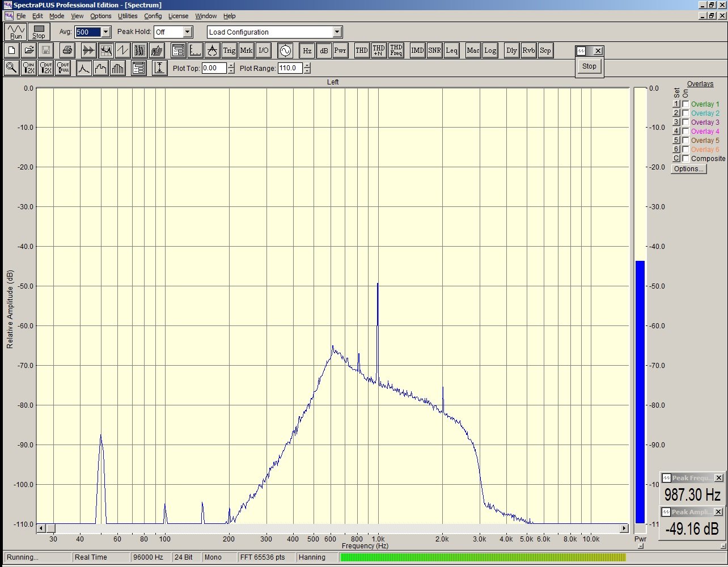Select the Zoom In 2X tool

coord(29,69)
